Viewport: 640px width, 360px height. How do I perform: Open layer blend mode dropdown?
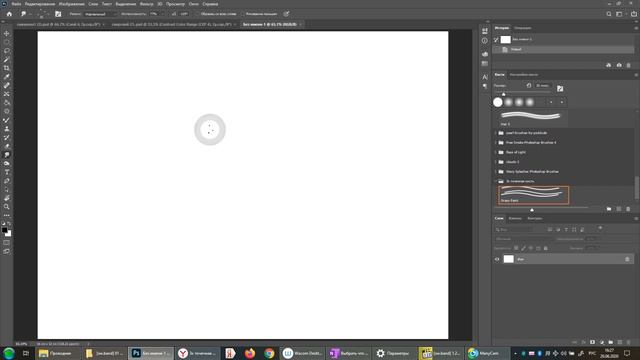(524, 239)
